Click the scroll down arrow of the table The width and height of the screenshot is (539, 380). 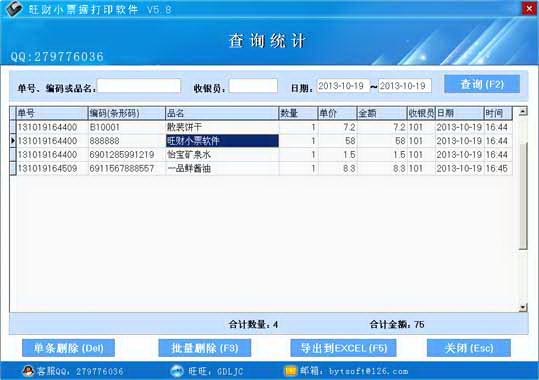pyautogui.click(x=523, y=307)
